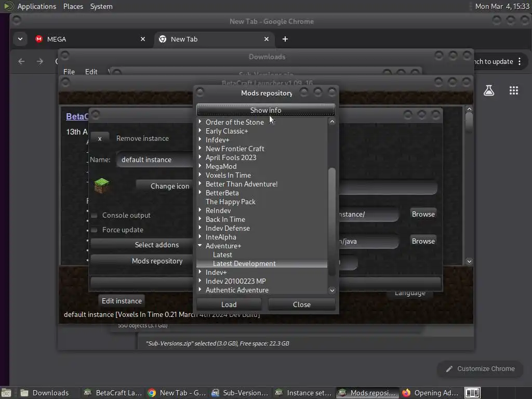Screen dimensions: 532x399
Task: Select The Happy Pack entry
Action: click(230, 202)
